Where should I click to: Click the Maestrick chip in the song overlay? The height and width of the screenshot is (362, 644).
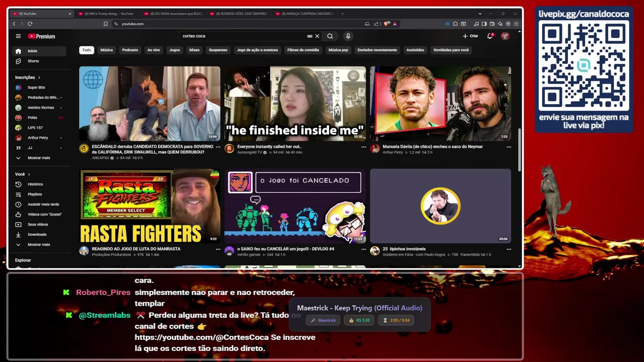click(323, 320)
